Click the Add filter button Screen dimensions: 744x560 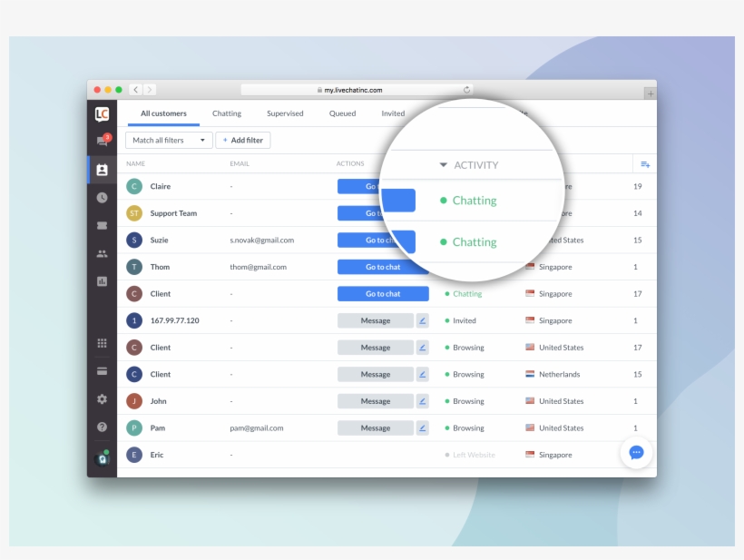pyautogui.click(x=242, y=141)
